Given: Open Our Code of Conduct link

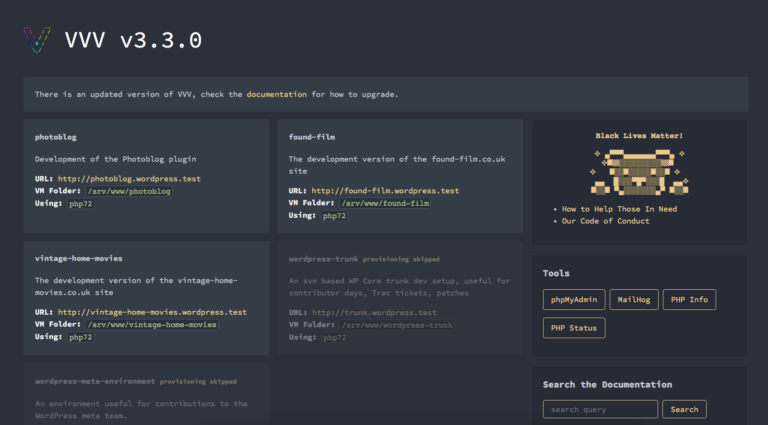Looking at the screenshot, I should pos(605,221).
